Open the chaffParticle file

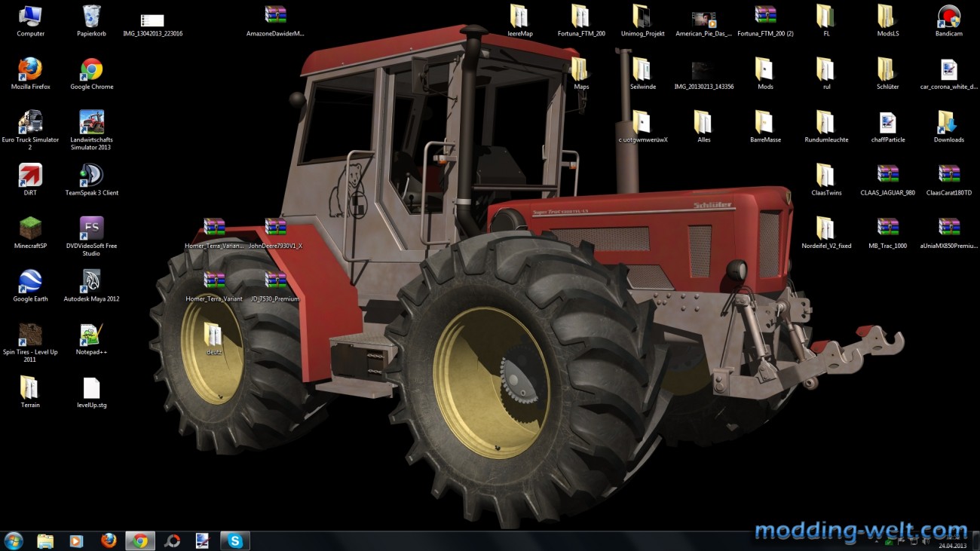pyautogui.click(x=887, y=127)
